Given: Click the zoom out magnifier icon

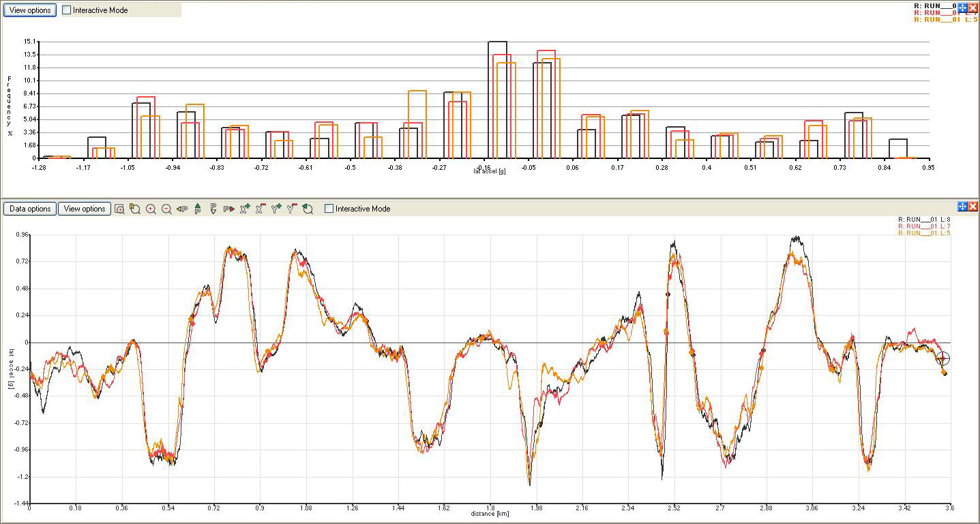Looking at the screenshot, I should point(166,209).
